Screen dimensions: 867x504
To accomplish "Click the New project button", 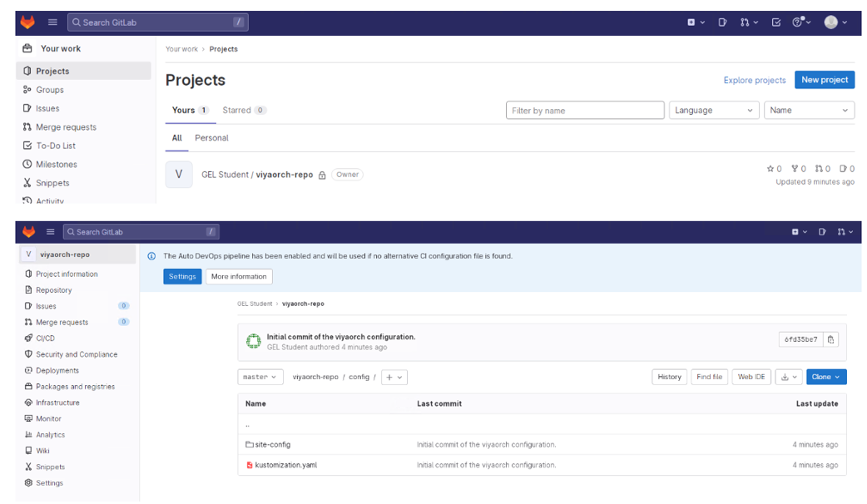I will point(825,80).
